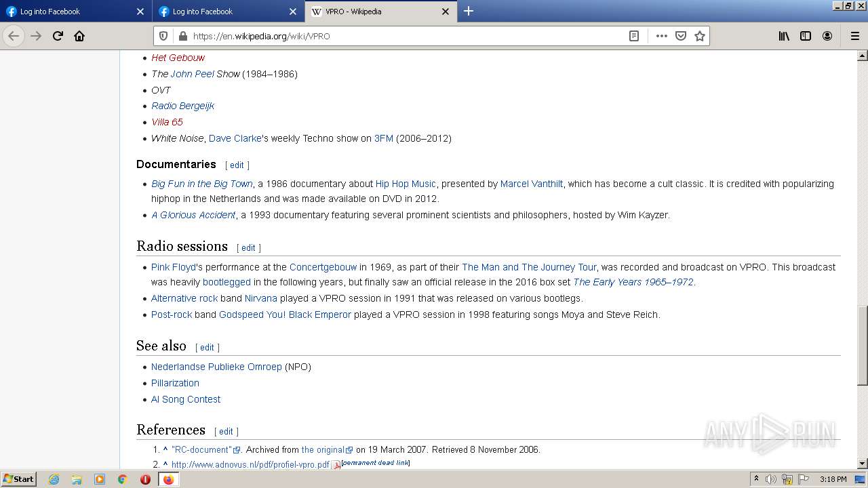
Task: Edit the Radio sessions section
Action: click(x=248, y=248)
